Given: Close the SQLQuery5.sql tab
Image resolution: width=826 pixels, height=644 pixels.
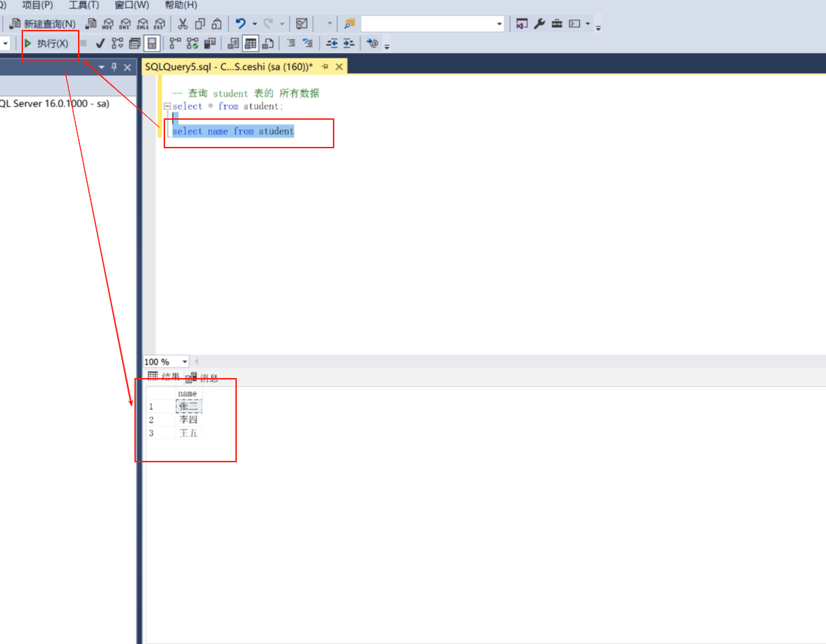Looking at the screenshot, I should click(x=339, y=67).
